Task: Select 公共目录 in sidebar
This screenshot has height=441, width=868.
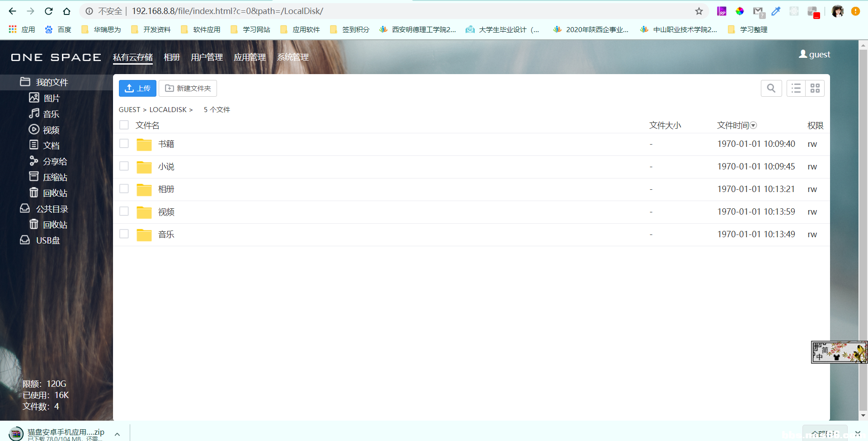Action: tap(44, 209)
